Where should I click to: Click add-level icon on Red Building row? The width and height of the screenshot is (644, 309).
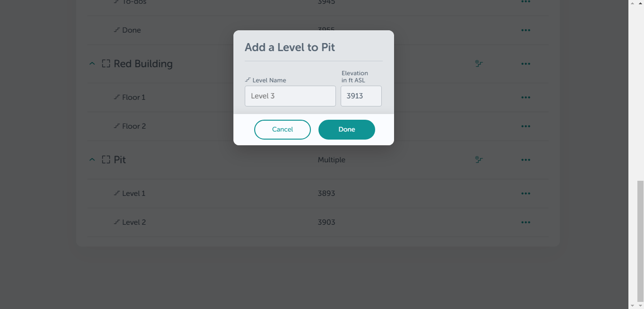[x=479, y=64]
